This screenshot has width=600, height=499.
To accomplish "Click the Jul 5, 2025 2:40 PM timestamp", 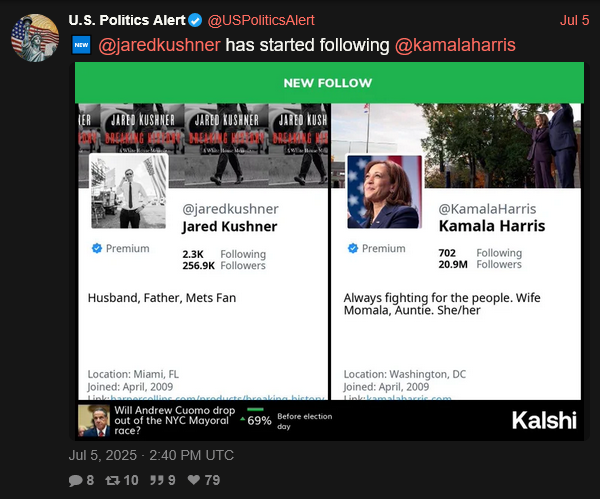I will pyautogui.click(x=151, y=455).
